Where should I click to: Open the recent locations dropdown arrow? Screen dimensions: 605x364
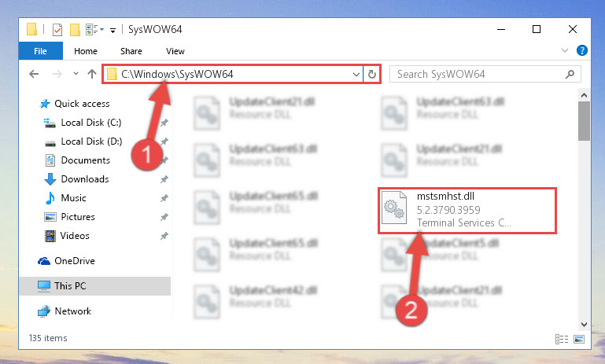(x=76, y=74)
